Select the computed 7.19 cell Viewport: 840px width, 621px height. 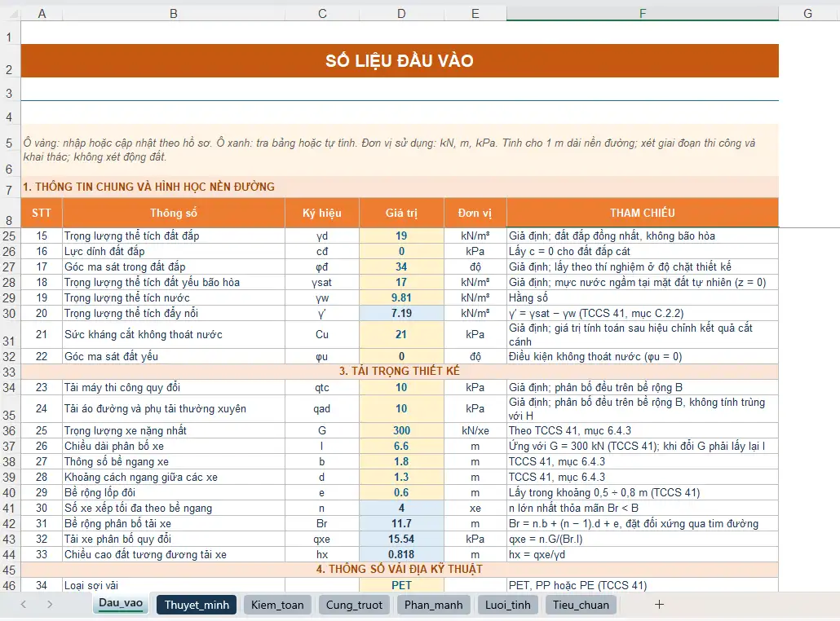point(401,314)
